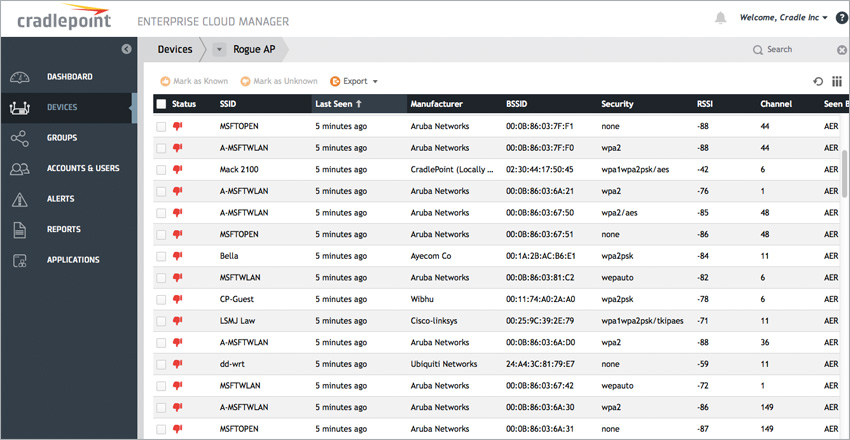850x440 pixels.
Task: Sort by the BSSID column header
Action: 516,104
